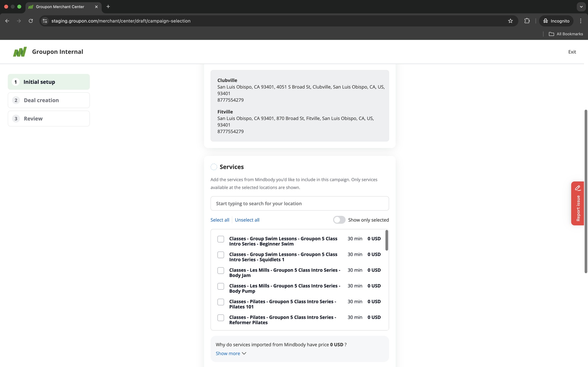This screenshot has width=588, height=367.
Task: Click Select all services link
Action: tap(220, 220)
